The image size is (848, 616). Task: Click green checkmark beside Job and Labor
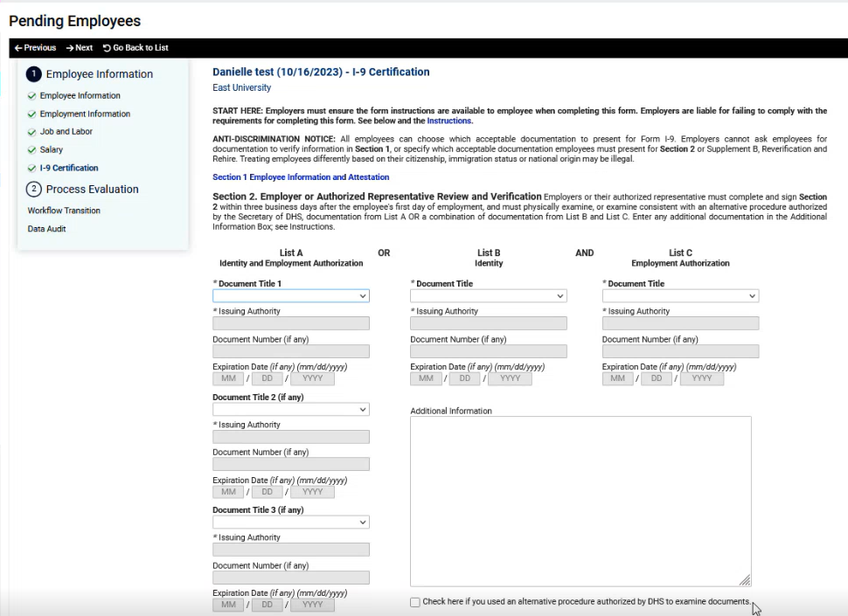(x=31, y=132)
